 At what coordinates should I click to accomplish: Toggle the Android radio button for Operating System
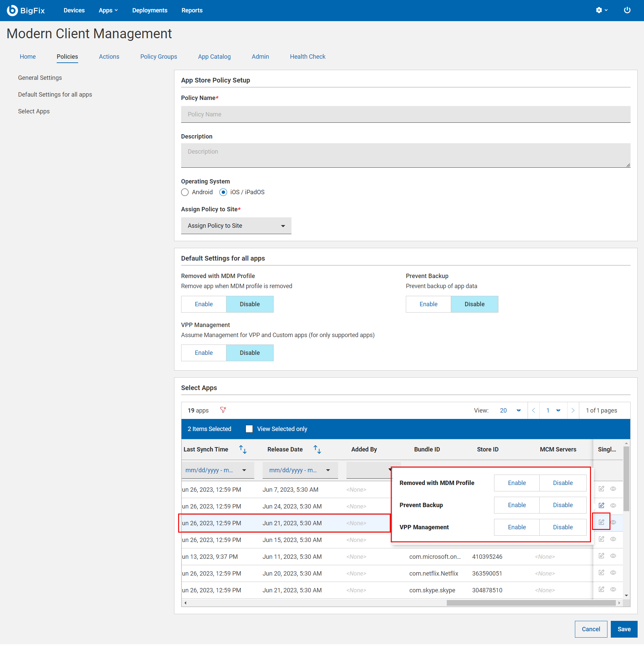(186, 192)
